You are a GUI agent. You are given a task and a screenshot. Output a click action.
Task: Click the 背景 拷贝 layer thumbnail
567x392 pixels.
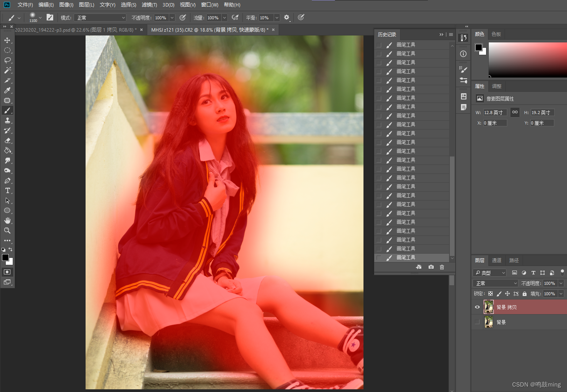[489, 307]
